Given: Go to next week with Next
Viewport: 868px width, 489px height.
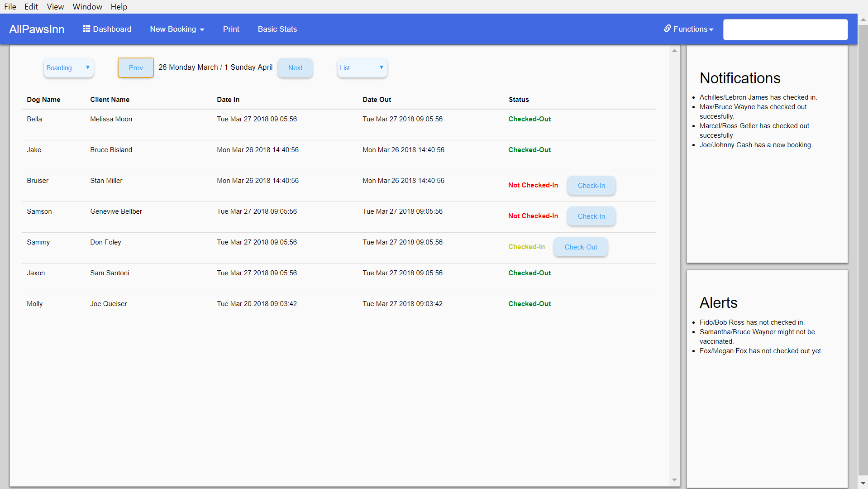Looking at the screenshot, I should (295, 68).
